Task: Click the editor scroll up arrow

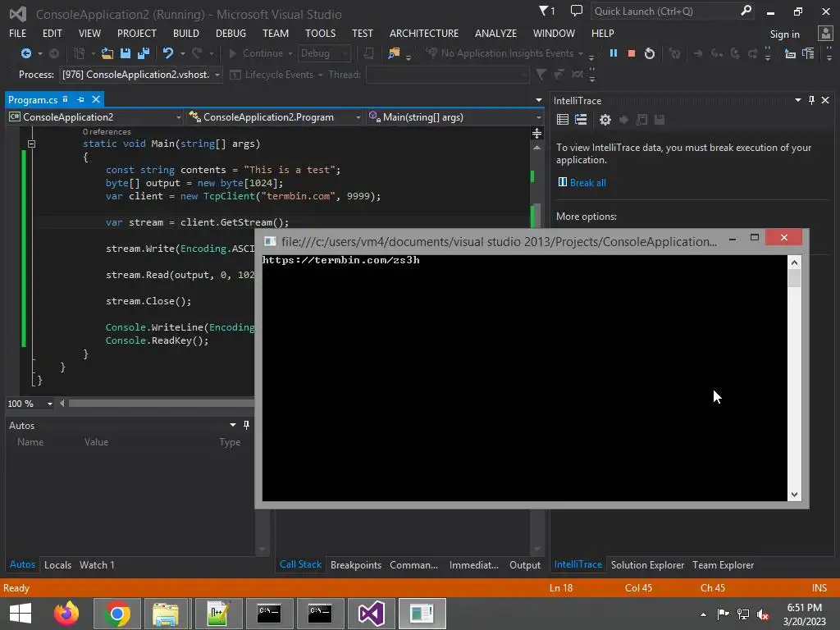Action: 536,148
